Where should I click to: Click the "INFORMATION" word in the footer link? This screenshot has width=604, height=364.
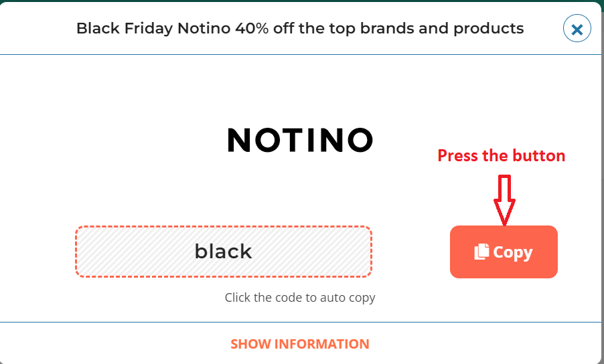point(321,344)
